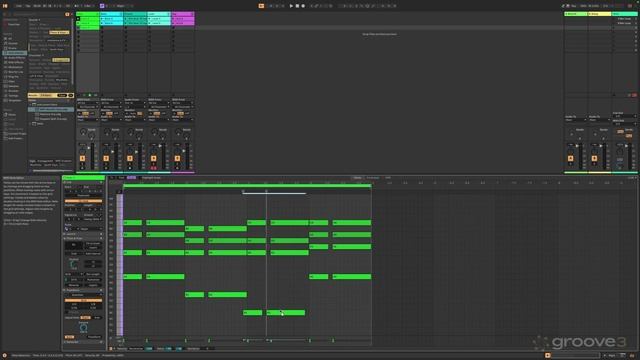Viewport: 640px width, 360px height.
Task: Select the Drums category in the browser
Action: (x=13, y=48)
